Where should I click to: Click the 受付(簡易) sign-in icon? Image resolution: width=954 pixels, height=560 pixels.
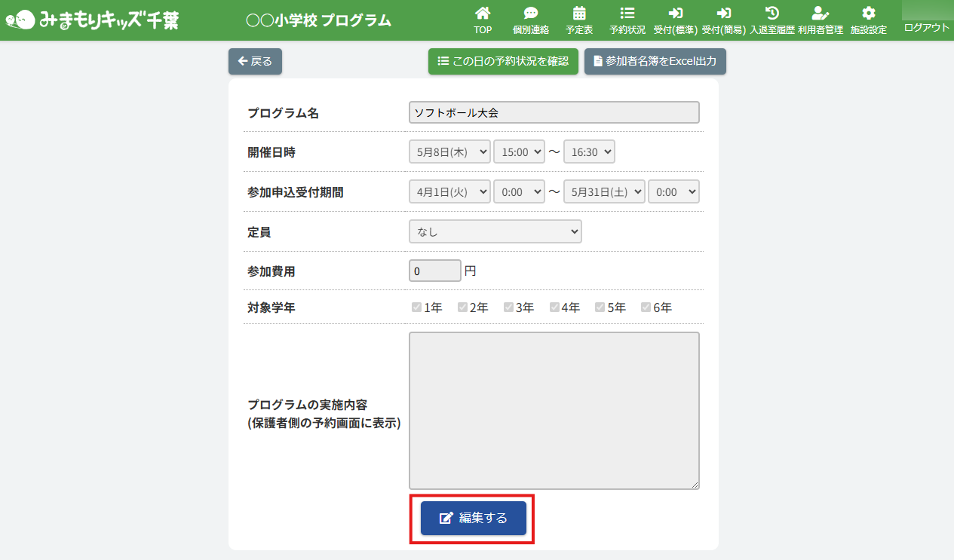pos(723,14)
